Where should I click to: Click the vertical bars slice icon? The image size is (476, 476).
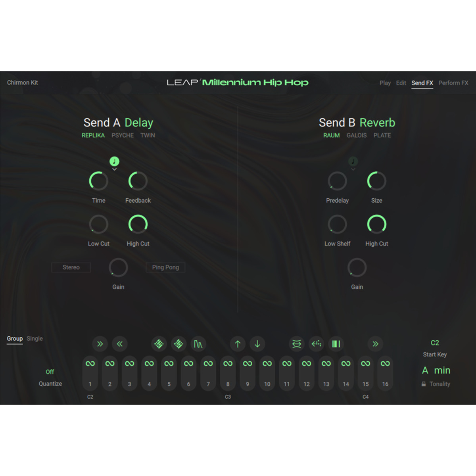point(336,344)
